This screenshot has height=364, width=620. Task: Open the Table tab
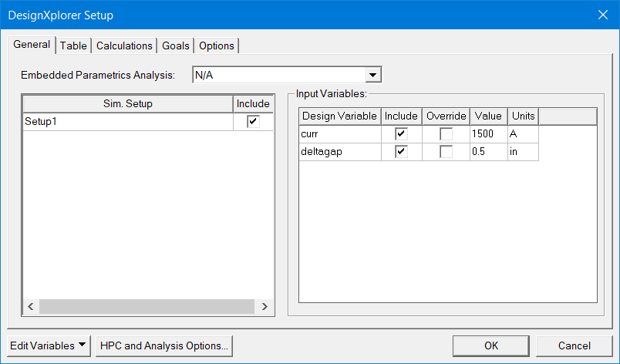pyautogui.click(x=73, y=45)
